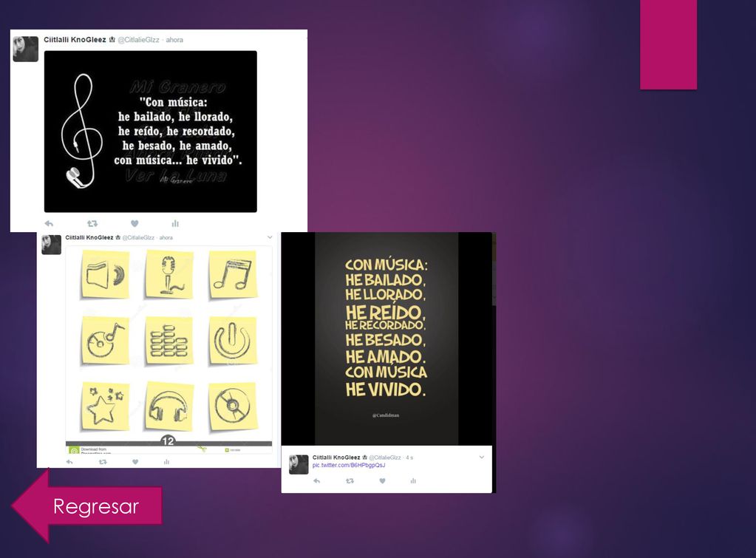View analytics of the top tweet
Viewport: 756px width, 558px height.
pyautogui.click(x=175, y=223)
